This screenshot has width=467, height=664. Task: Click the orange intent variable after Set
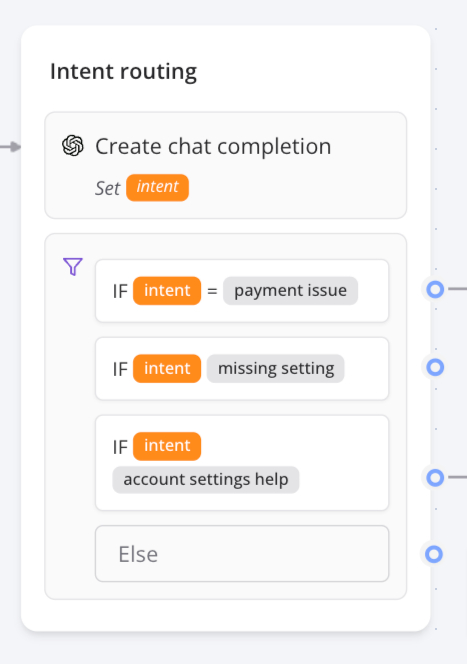(x=158, y=188)
